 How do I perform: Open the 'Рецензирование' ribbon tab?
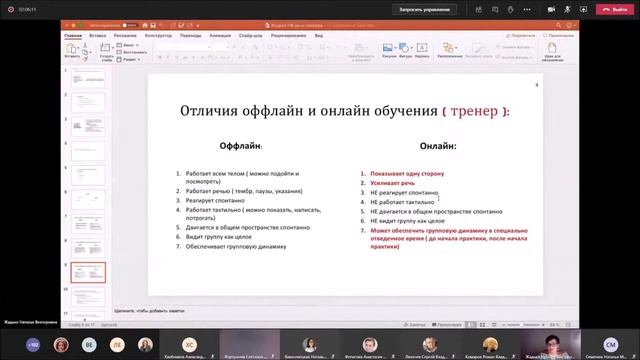click(288, 36)
